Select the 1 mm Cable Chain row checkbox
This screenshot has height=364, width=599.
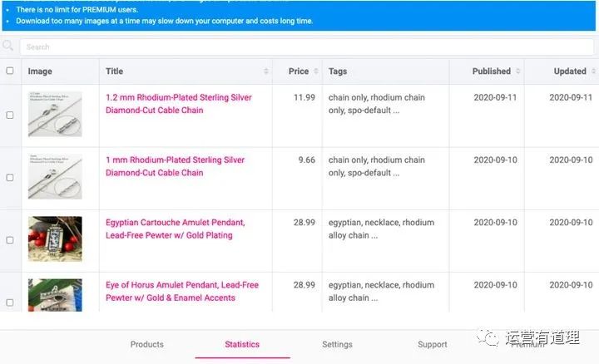coord(10,178)
